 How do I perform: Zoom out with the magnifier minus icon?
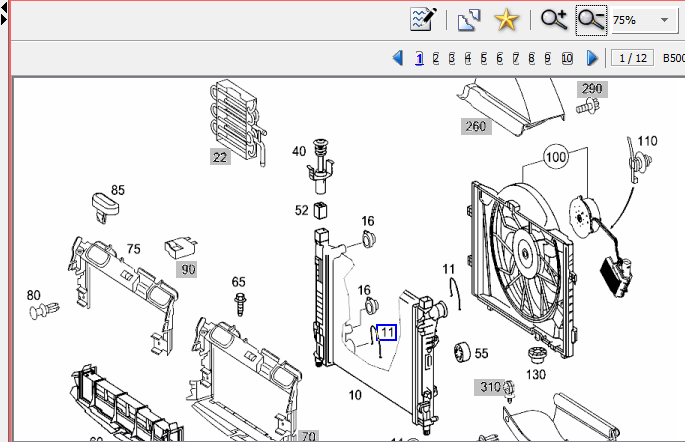pos(590,19)
